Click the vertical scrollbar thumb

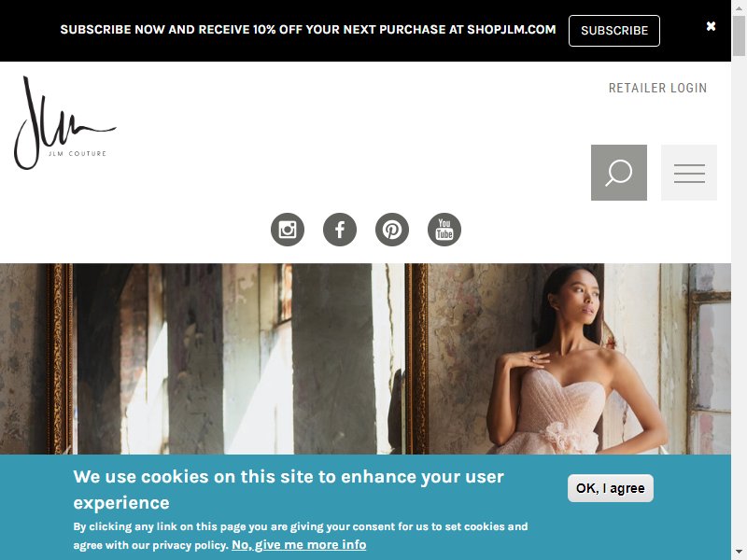[739, 35]
